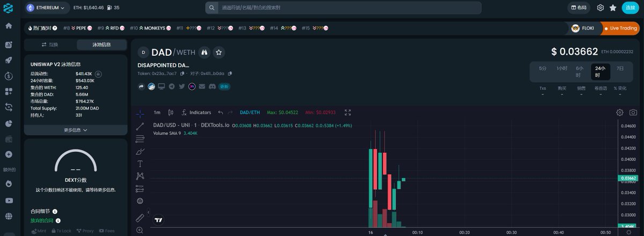
Task: Open the Telegram link icon for DAD
Action: click(x=172, y=86)
